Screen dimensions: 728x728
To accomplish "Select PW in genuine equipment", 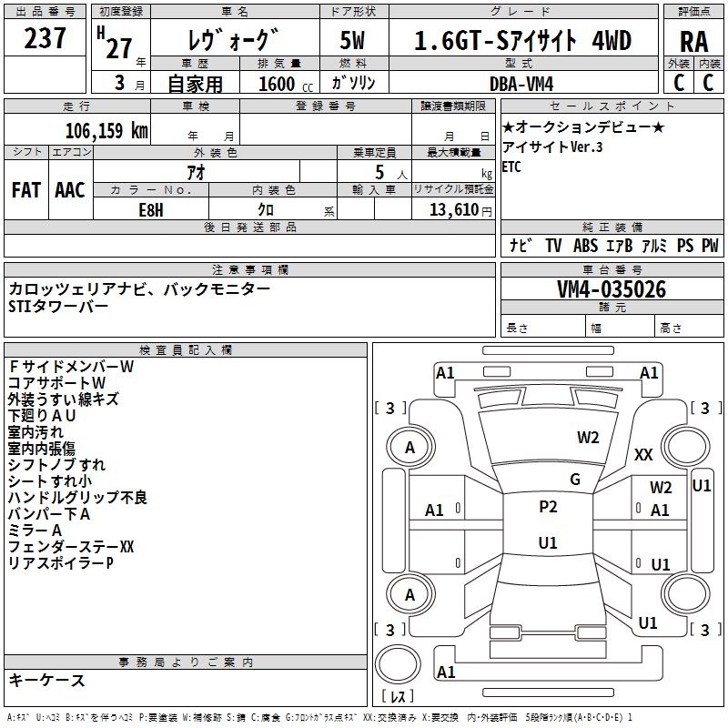I will [710, 246].
